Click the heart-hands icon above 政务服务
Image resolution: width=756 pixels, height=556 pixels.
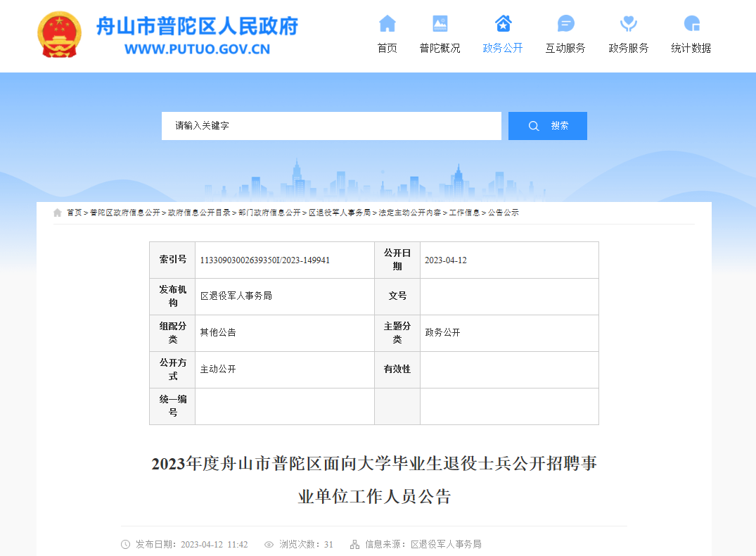click(629, 23)
